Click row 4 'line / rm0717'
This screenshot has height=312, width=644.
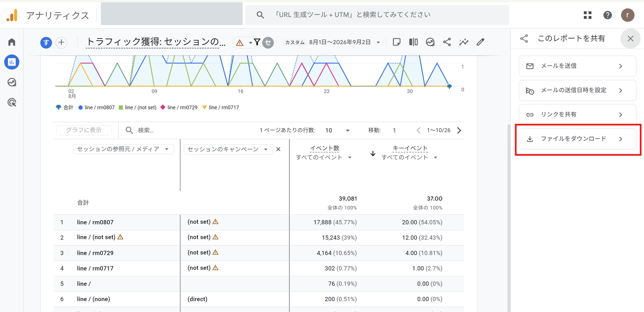(95, 268)
